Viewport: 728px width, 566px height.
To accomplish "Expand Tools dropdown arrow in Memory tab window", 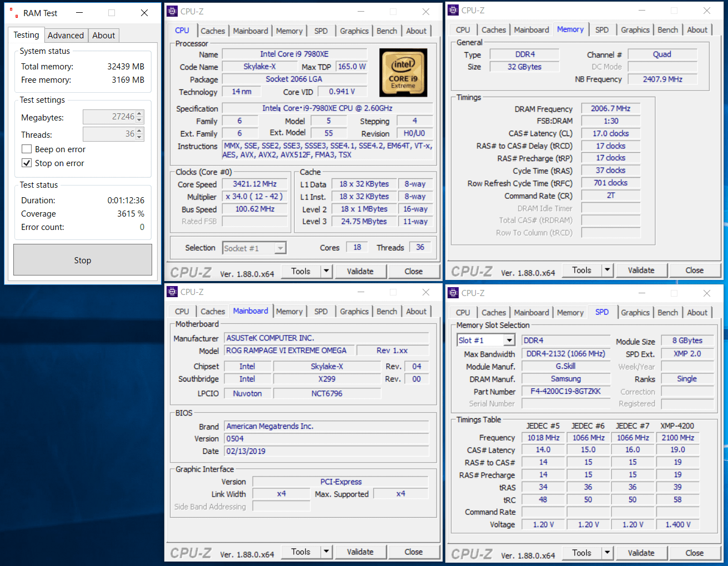I will 607,270.
